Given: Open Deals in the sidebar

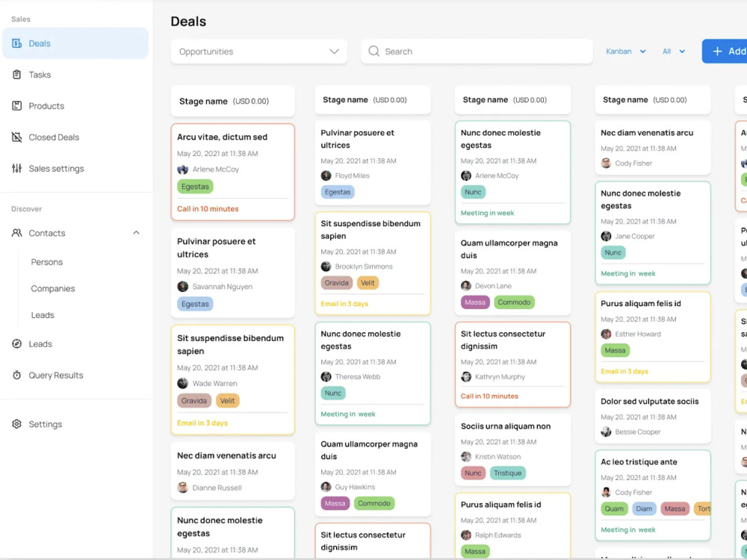Looking at the screenshot, I should pyautogui.click(x=75, y=43).
